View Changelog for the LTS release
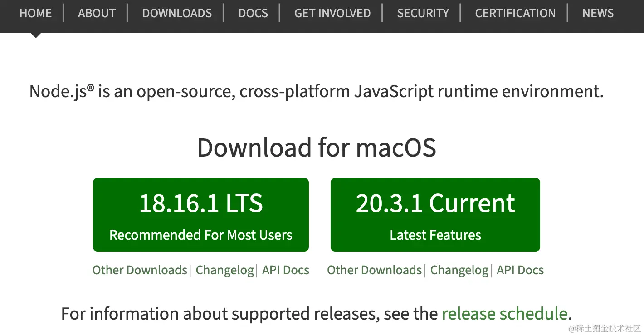 point(224,270)
